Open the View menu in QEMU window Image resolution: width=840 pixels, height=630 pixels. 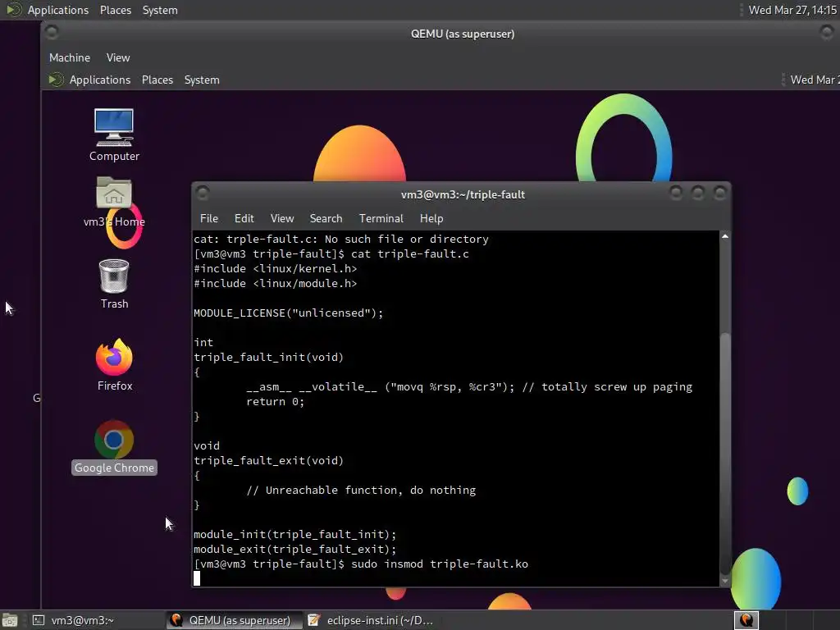(118, 57)
